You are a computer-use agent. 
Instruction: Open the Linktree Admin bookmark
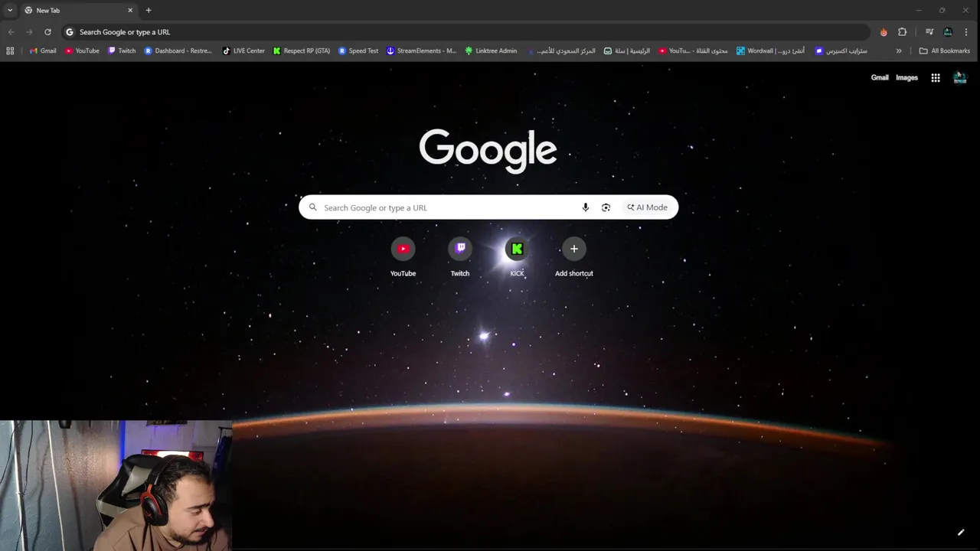491,51
